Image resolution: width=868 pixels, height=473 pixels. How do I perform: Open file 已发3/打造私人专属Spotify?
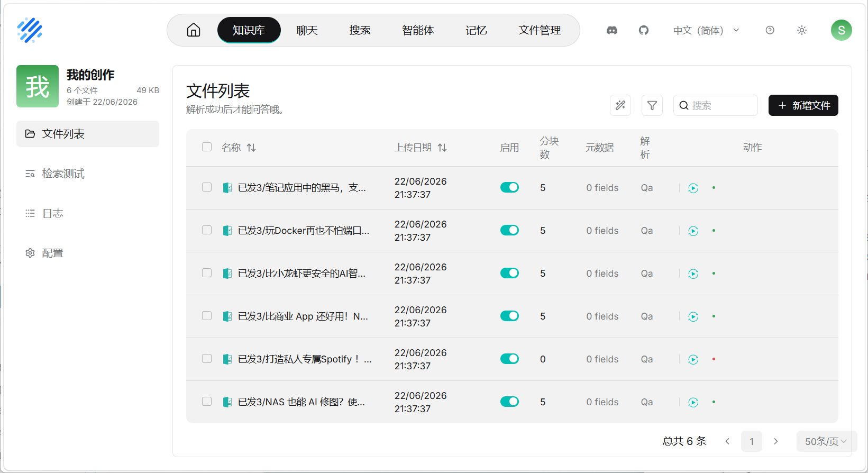click(305, 359)
